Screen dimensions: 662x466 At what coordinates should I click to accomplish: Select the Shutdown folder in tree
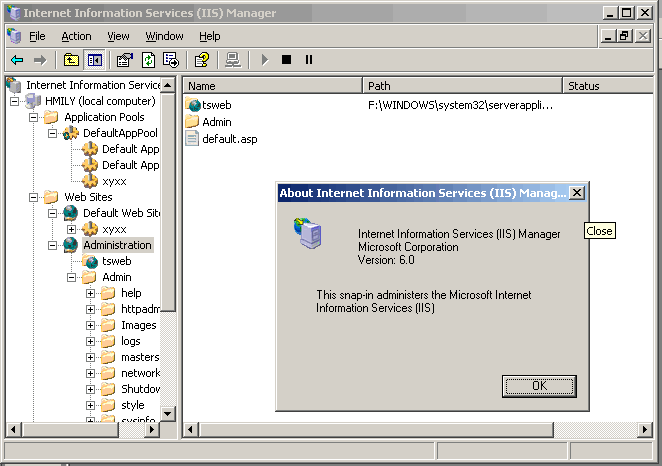click(x=140, y=389)
